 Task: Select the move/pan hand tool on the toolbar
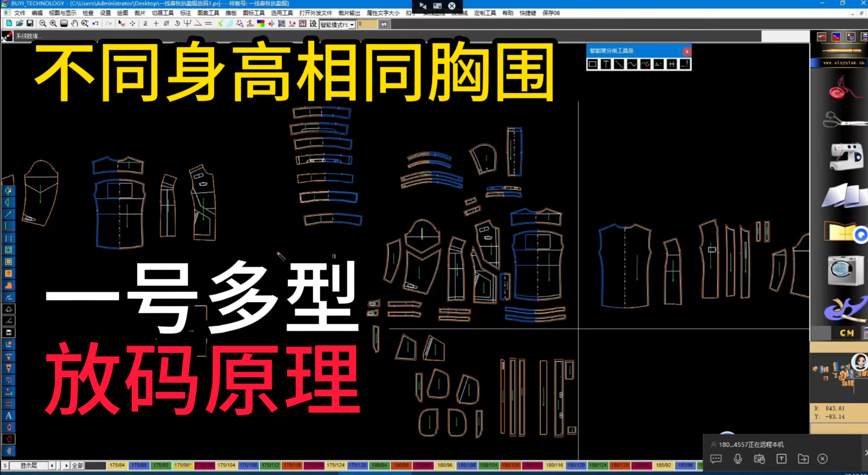pos(74,24)
